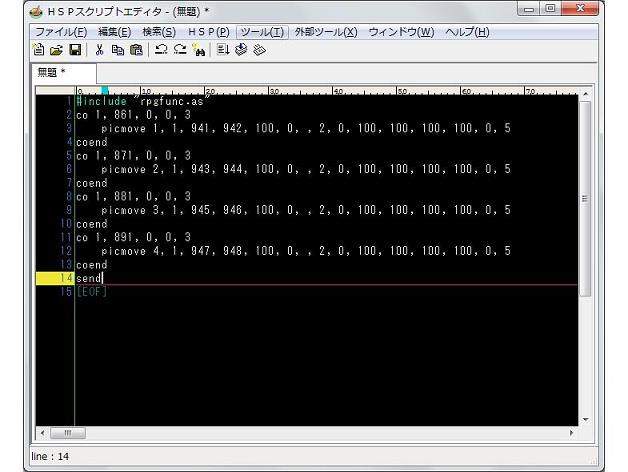Click the create executable icon
This screenshot has width=628, height=472.
(241, 50)
